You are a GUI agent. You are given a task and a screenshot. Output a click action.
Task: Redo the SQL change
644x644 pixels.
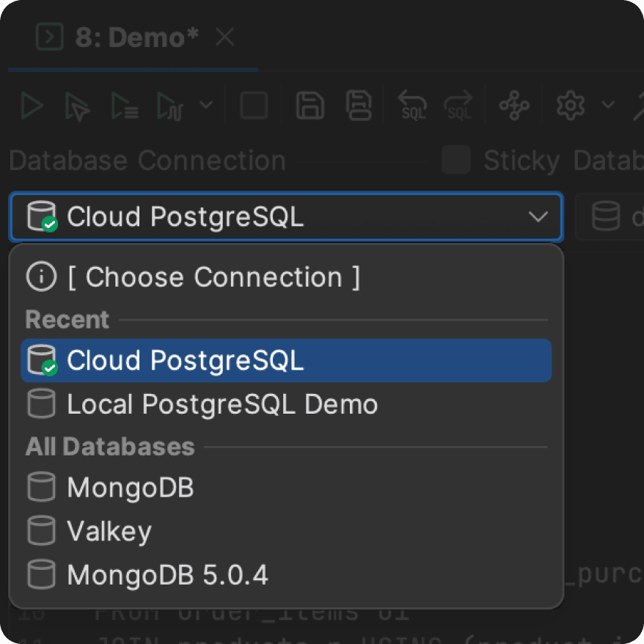click(459, 106)
